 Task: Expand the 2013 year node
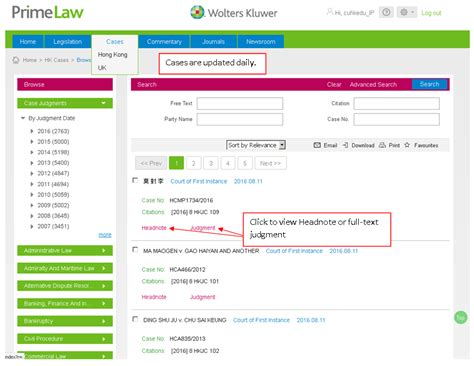[32, 163]
